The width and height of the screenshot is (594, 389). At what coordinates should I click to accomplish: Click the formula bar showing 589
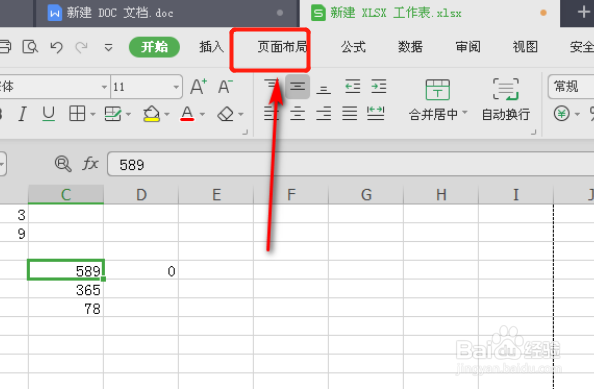tap(350, 164)
